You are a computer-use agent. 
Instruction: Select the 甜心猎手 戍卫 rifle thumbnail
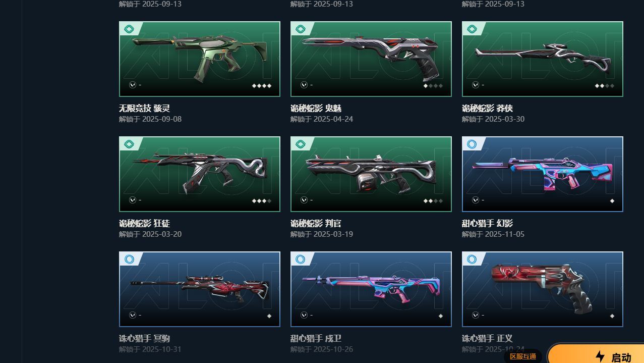[x=371, y=289]
